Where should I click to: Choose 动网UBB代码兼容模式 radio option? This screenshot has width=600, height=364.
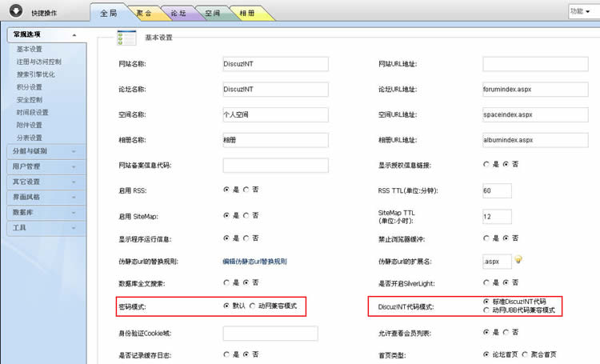tap(488, 310)
